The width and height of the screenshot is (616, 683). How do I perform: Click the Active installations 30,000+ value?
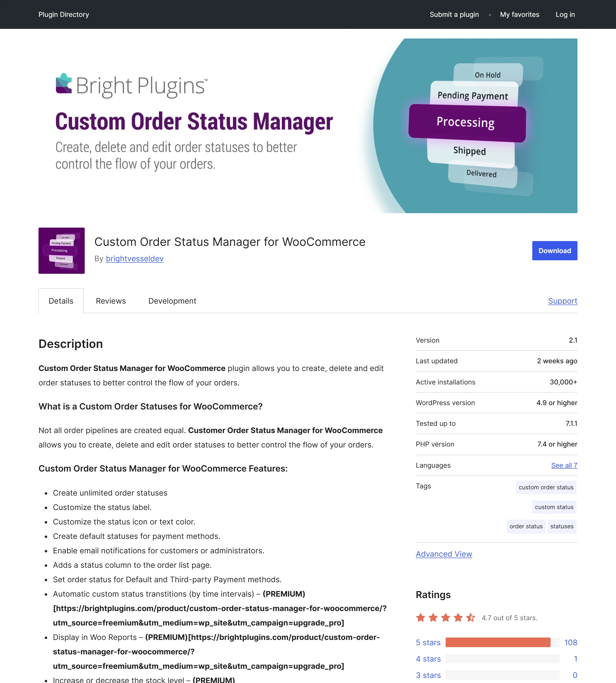[563, 382]
